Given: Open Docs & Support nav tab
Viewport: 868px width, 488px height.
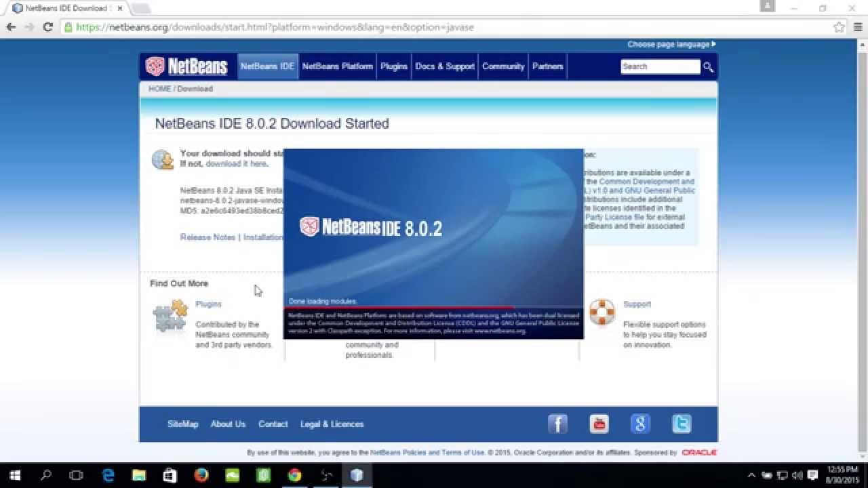Looking at the screenshot, I should pyautogui.click(x=445, y=66).
